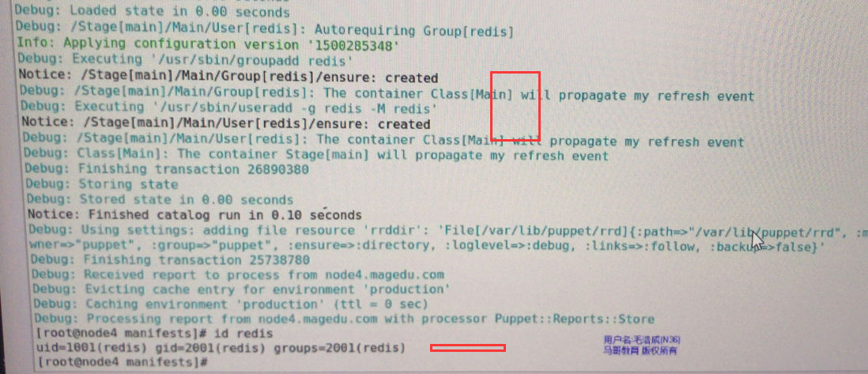The image size is (868, 374).
Task: Click the Info line with configuration version '1500285348'
Action: [208, 43]
